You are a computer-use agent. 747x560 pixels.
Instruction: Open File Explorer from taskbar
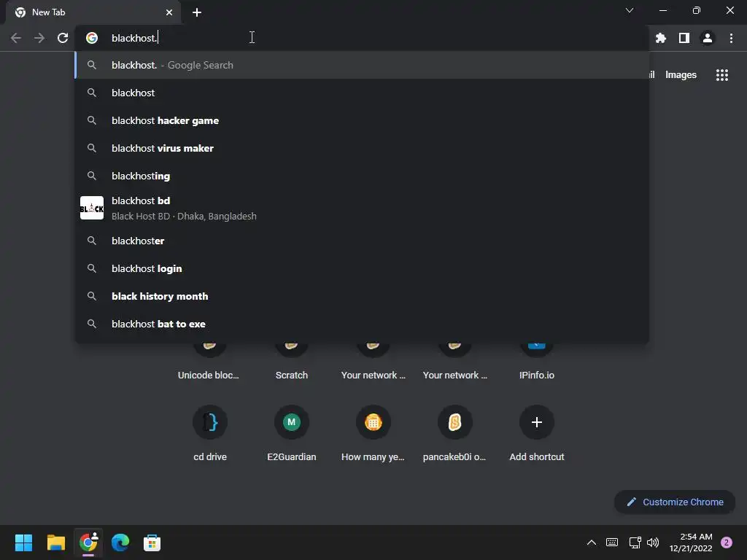(x=55, y=542)
